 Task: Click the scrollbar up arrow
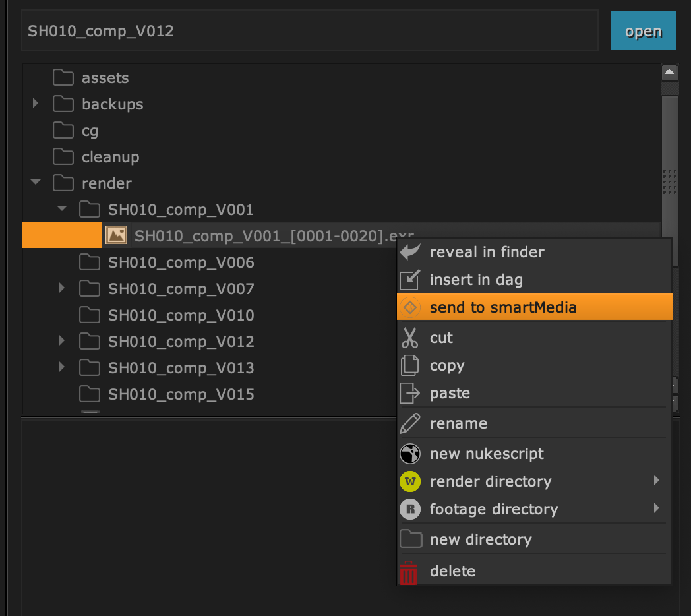pos(669,71)
